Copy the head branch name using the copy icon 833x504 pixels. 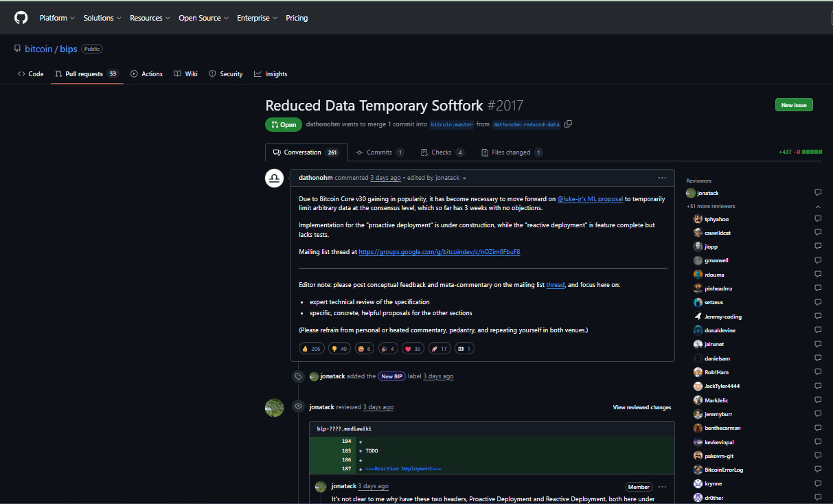(568, 124)
